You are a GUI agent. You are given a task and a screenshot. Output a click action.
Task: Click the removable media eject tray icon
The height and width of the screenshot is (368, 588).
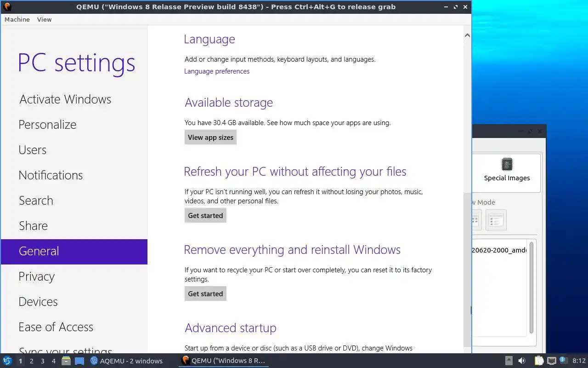pyautogui.click(x=509, y=361)
